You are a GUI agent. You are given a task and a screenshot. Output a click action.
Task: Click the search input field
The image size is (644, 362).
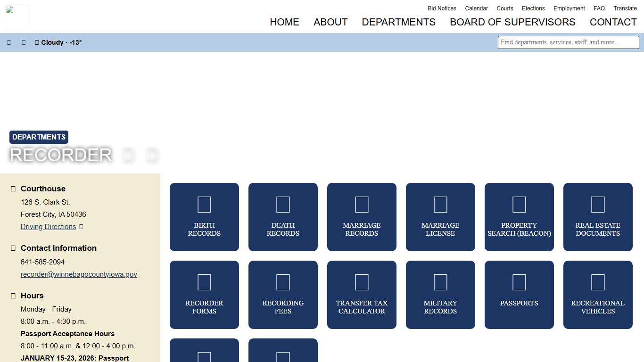click(568, 42)
